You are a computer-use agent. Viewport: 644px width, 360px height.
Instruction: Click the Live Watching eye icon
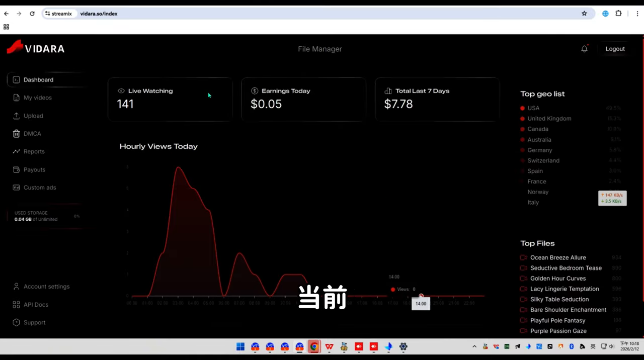[121, 91]
